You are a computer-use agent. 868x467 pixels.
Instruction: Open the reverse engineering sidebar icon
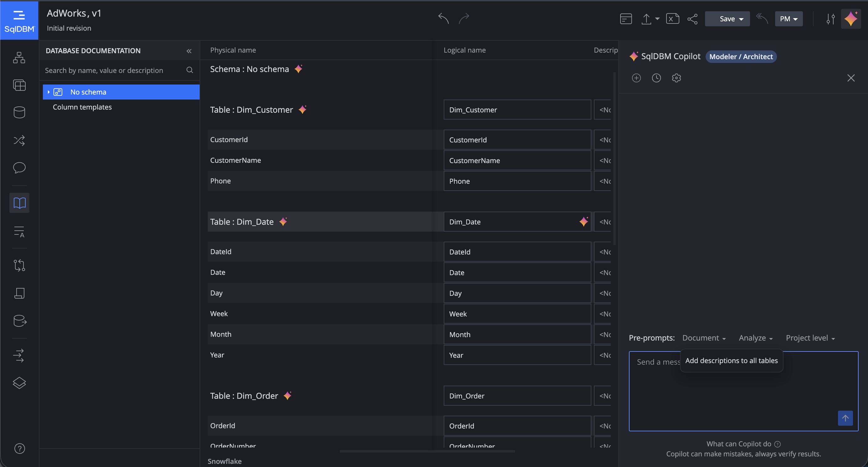19,293
